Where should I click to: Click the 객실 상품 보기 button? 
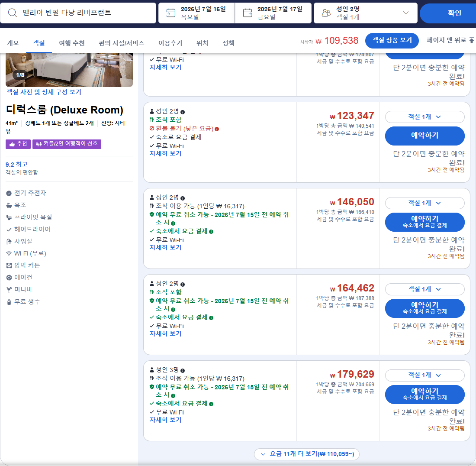[392, 40]
